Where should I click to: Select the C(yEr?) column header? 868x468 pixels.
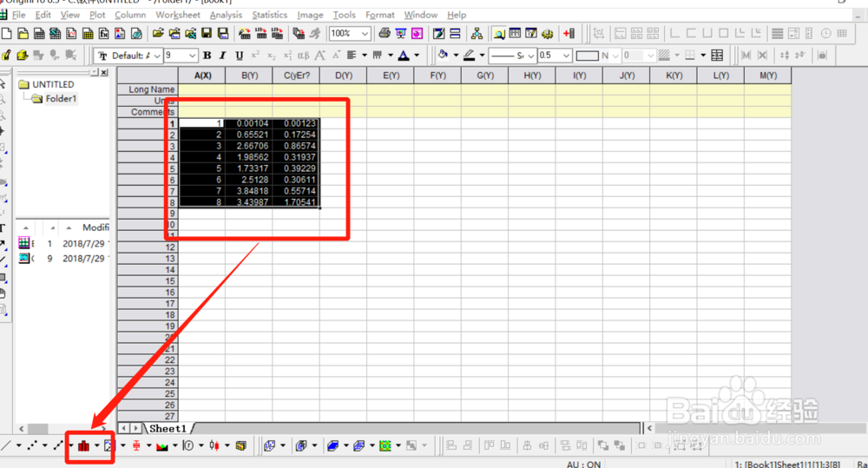click(x=297, y=76)
